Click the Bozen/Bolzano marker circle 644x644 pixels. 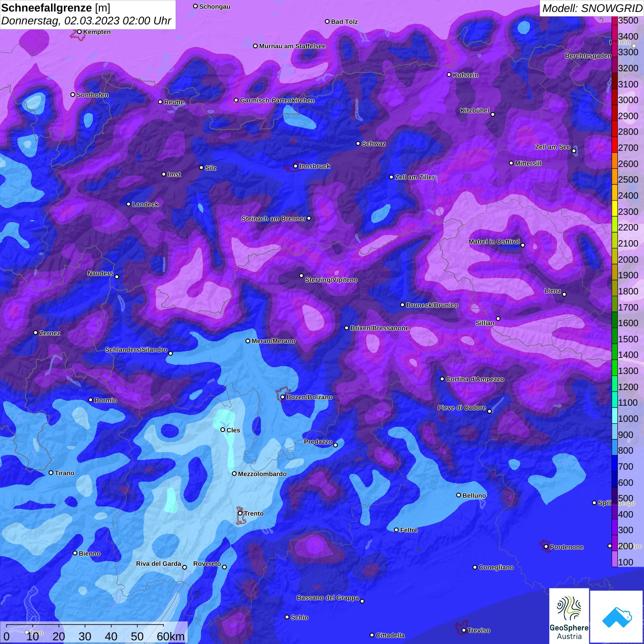coord(282,397)
